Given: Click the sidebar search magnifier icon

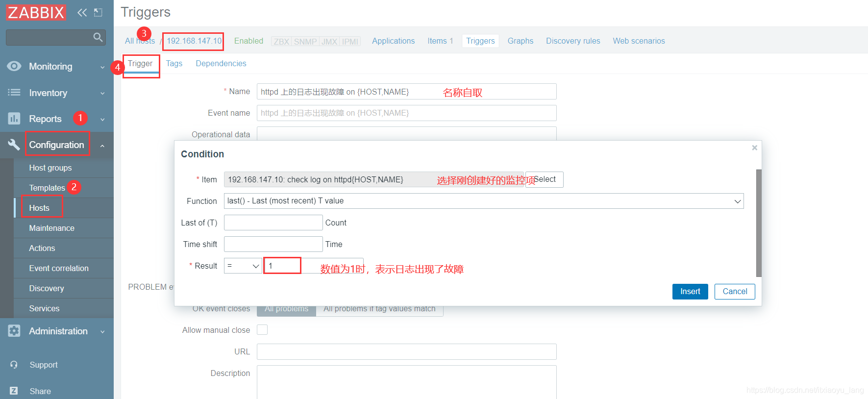Looking at the screenshot, I should click(98, 37).
